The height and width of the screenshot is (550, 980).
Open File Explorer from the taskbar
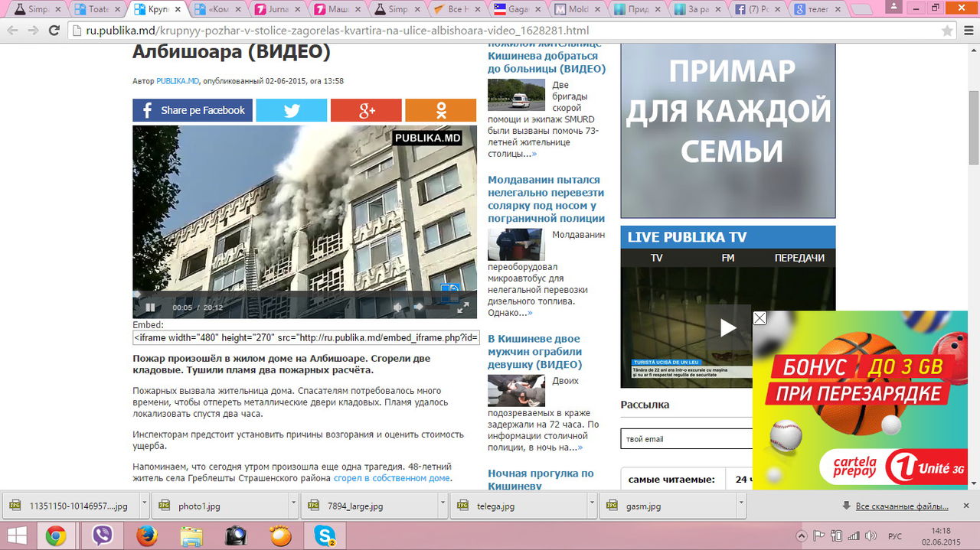tap(191, 535)
